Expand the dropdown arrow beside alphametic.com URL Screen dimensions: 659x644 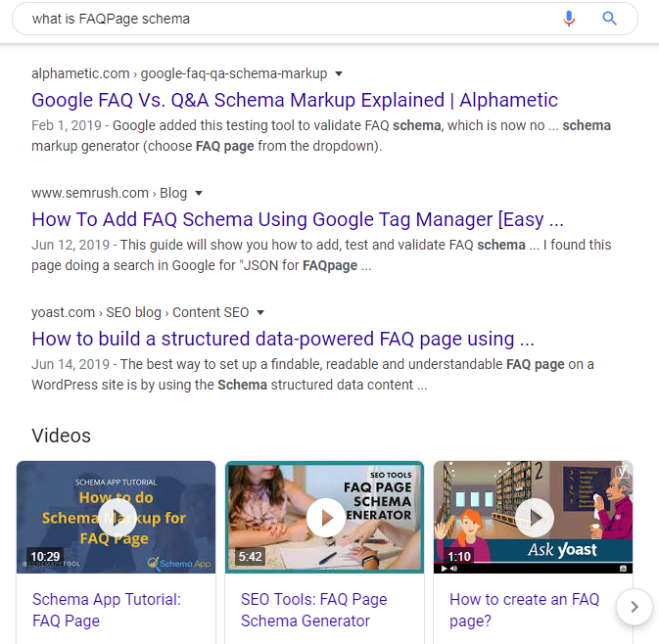click(339, 74)
